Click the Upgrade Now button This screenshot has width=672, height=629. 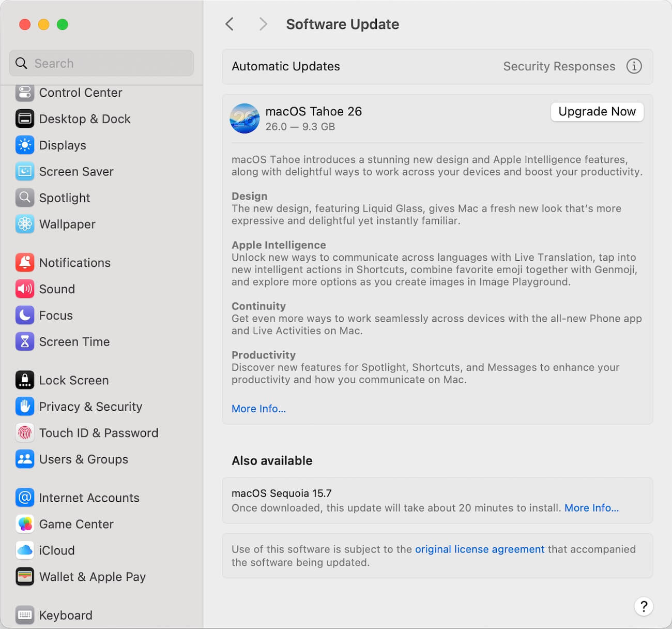tap(597, 112)
